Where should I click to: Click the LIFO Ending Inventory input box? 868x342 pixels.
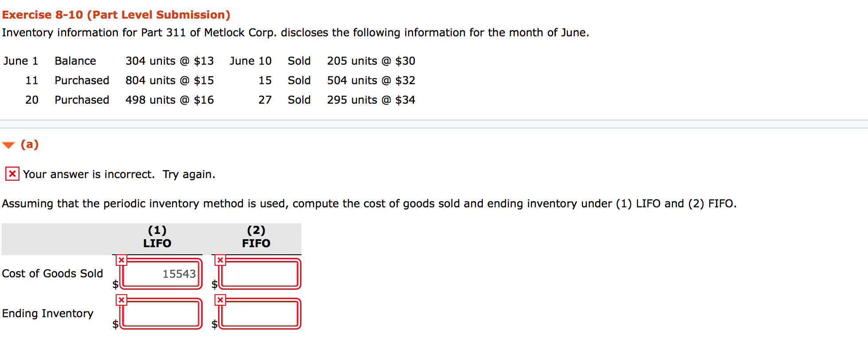click(160, 314)
